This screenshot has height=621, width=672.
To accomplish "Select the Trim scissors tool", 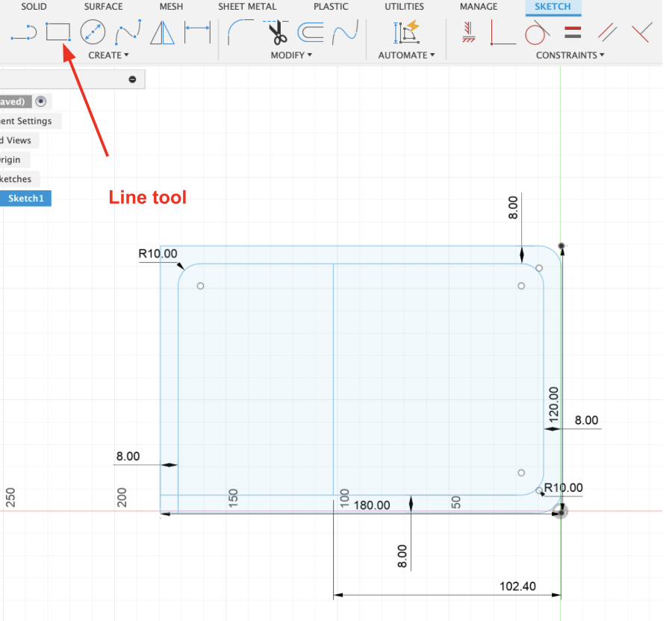I will (x=276, y=32).
